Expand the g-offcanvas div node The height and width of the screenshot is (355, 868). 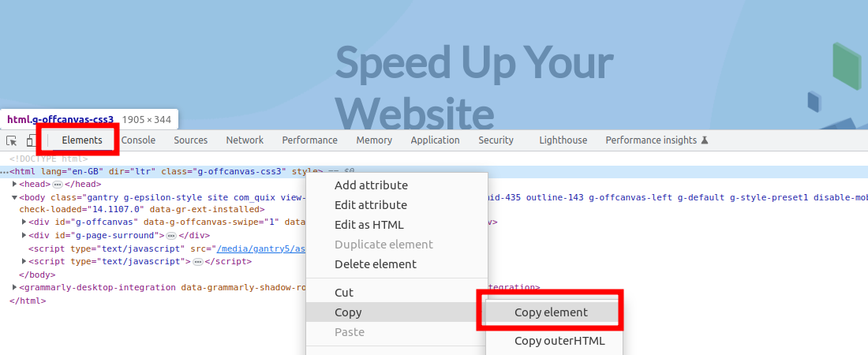[24, 222]
